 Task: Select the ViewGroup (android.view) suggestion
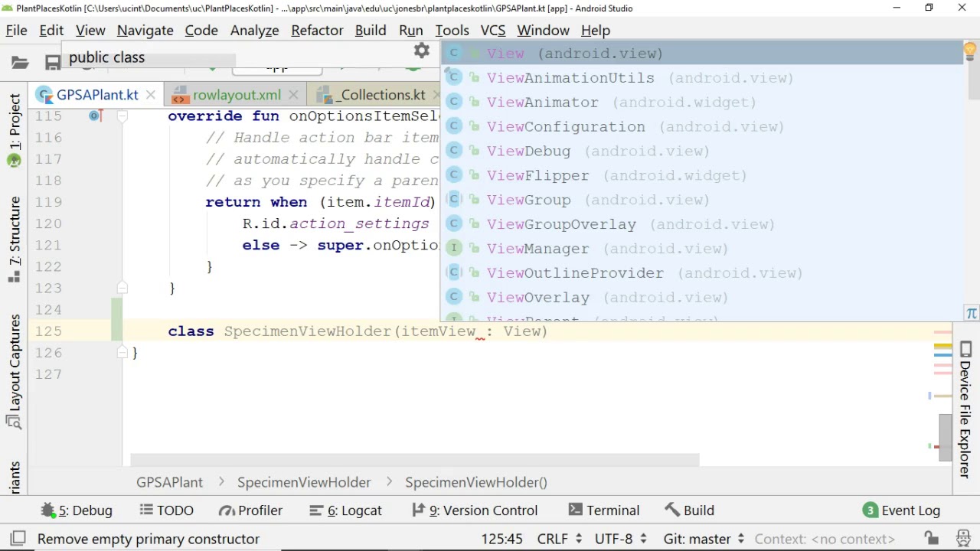(702, 201)
